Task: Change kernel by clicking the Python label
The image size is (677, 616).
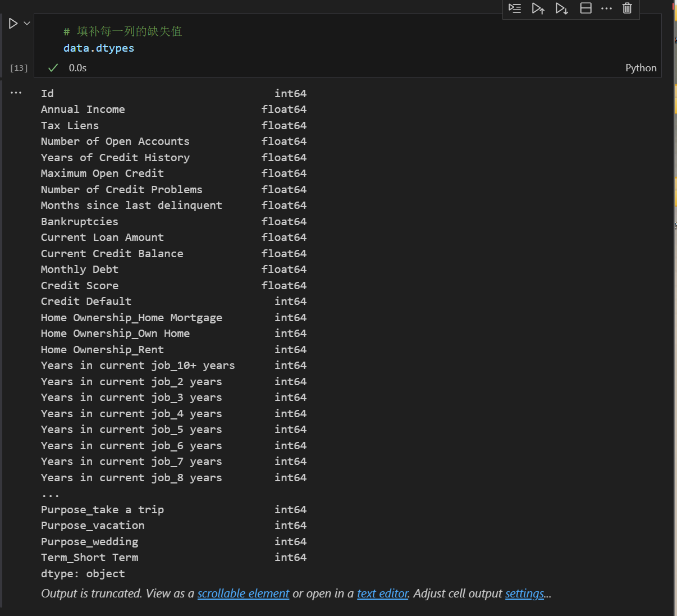Action: pos(641,67)
